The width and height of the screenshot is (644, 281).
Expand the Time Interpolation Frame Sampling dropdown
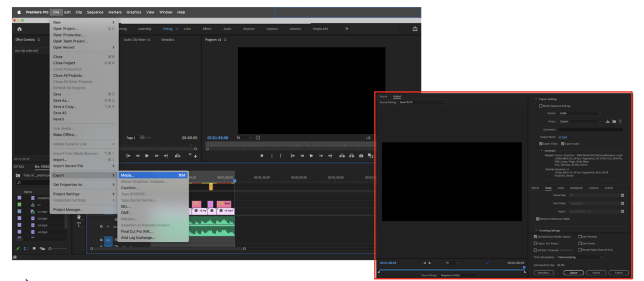click(x=580, y=256)
